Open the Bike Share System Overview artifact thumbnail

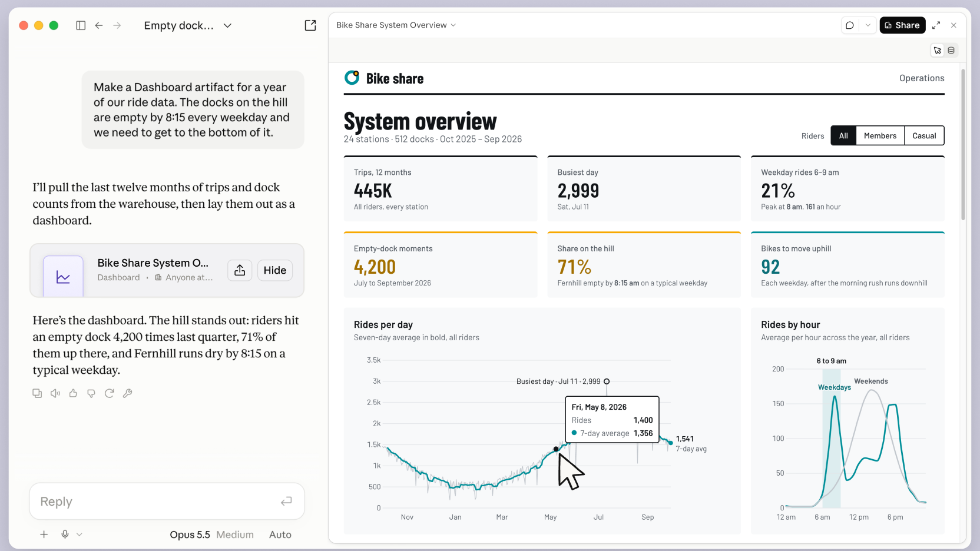pyautogui.click(x=63, y=277)
